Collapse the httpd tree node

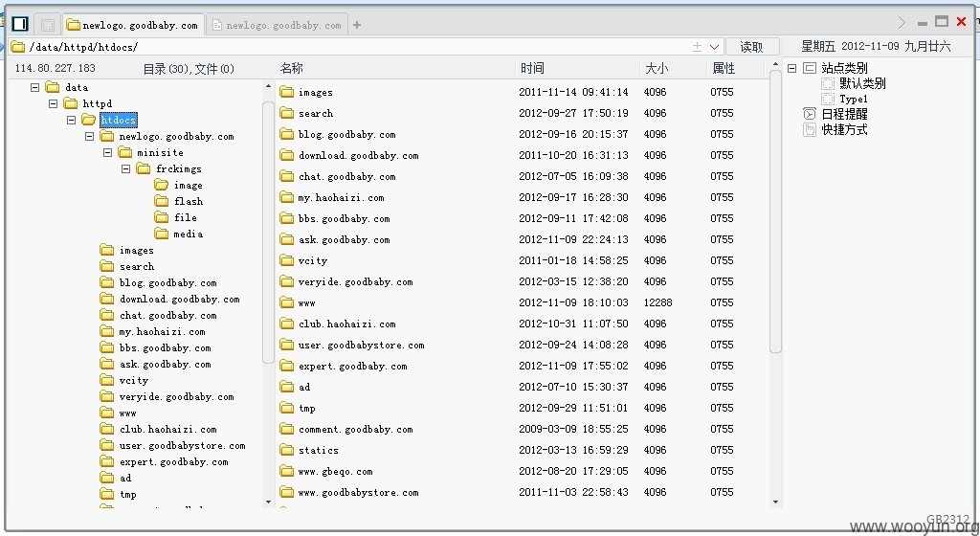[54, 103]
